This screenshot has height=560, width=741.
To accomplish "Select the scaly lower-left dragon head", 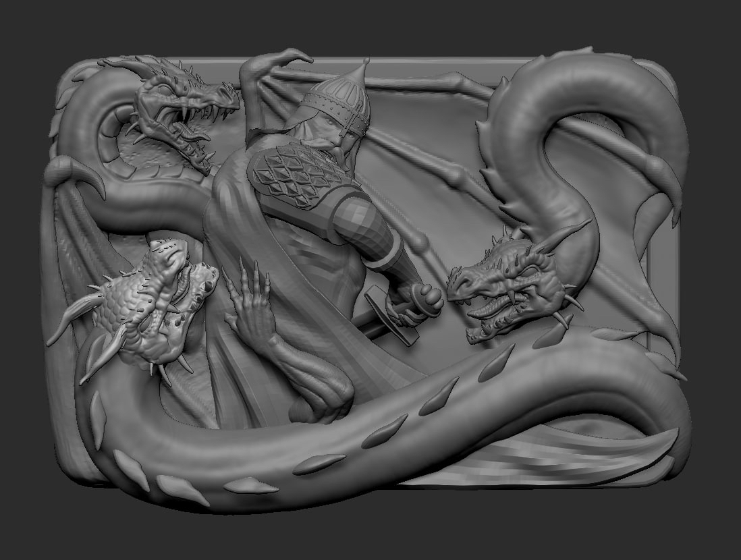I will [x=151, y=307].
